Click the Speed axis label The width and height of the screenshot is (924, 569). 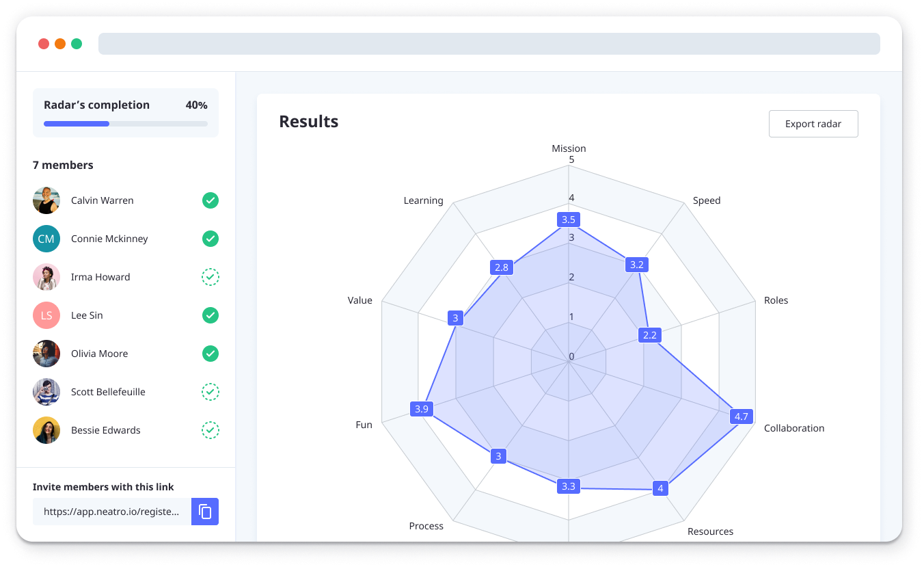point(707,200)
